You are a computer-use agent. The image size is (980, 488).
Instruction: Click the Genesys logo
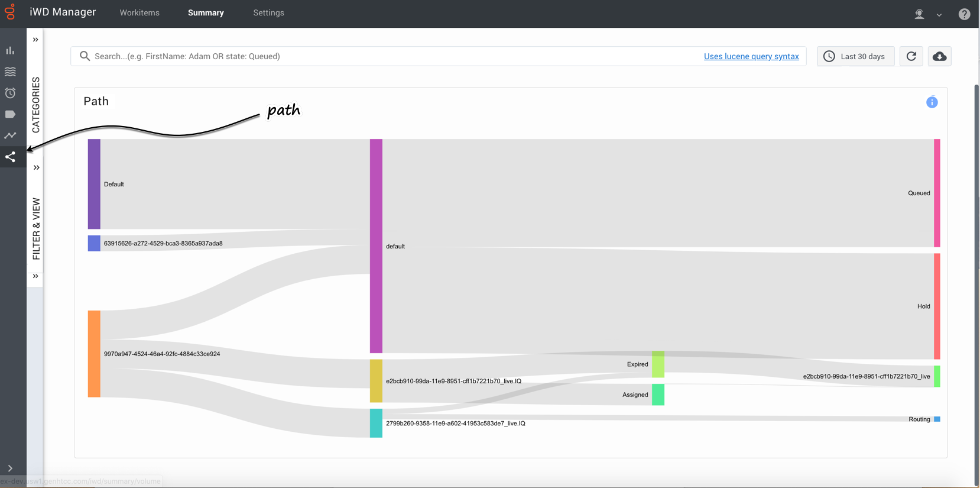tap(10, 12)
